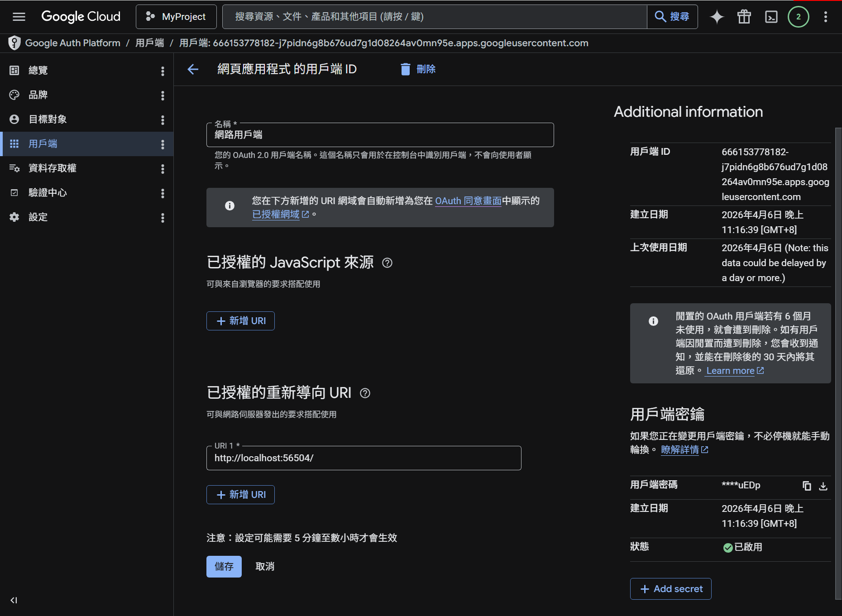The image size is (842, 616).
Task: Select 設定 in the sidebar
Action: (x=38, y=217)
